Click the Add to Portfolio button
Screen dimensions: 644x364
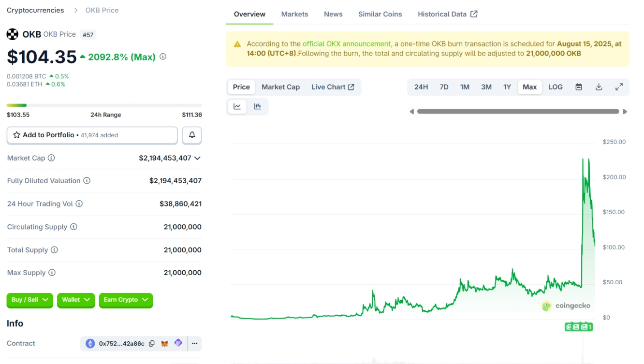[92, 135]
